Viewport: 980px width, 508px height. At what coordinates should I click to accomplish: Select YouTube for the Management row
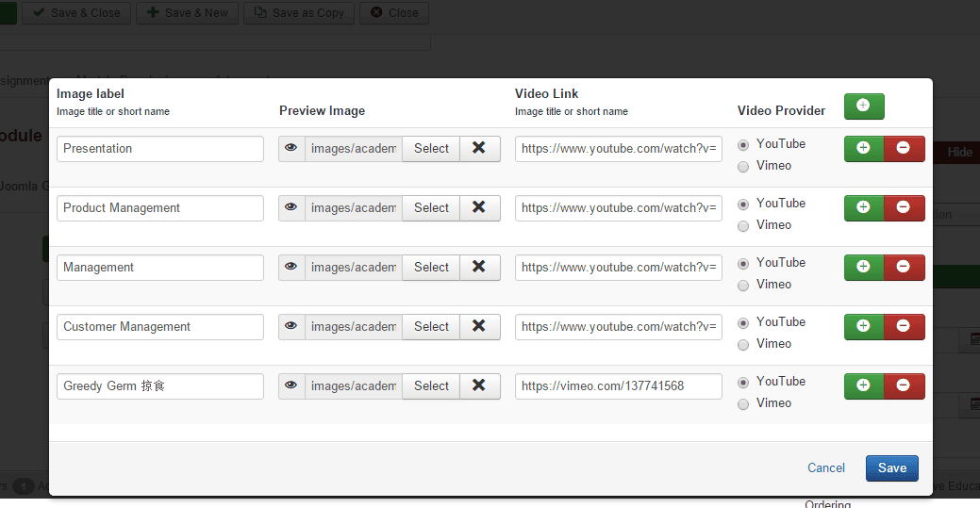point(743,264)
